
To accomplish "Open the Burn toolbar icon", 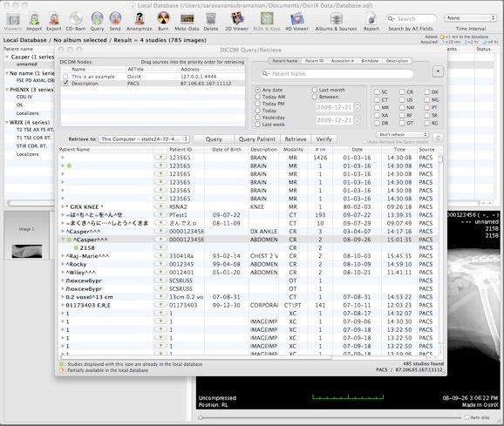I will [x=163, y=18].
